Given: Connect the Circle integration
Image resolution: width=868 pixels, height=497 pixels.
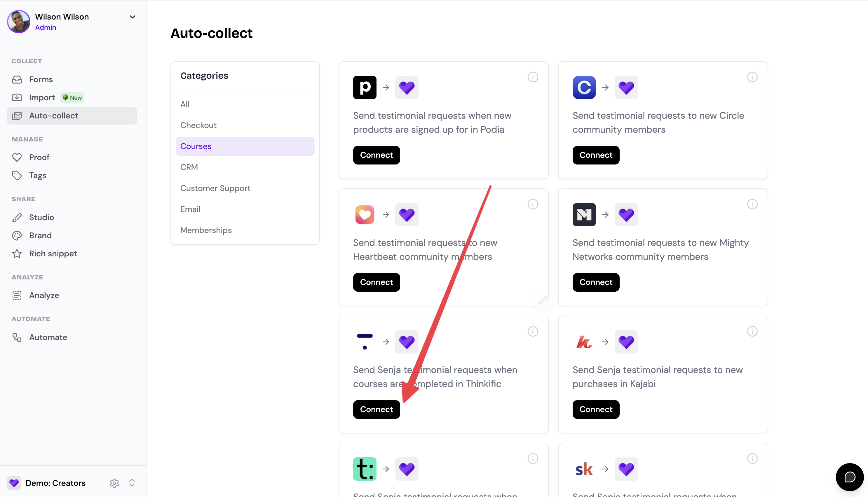Looking at the screenshot, I should pos(596,155).
